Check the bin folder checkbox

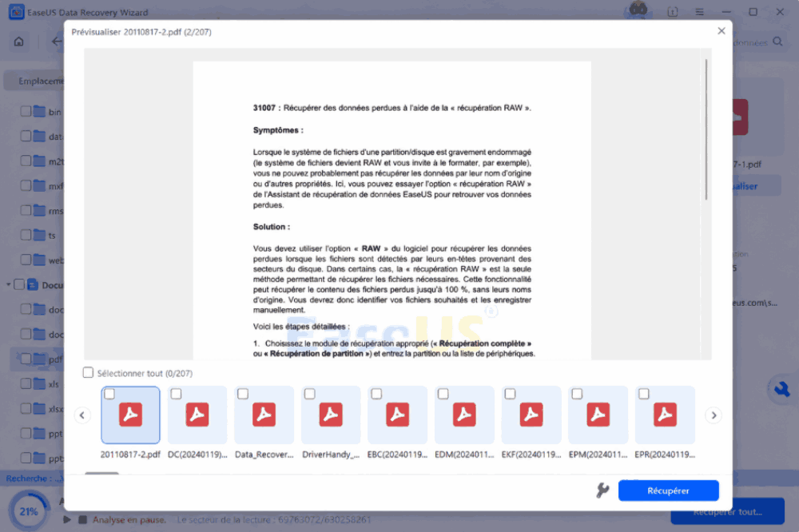26,111
